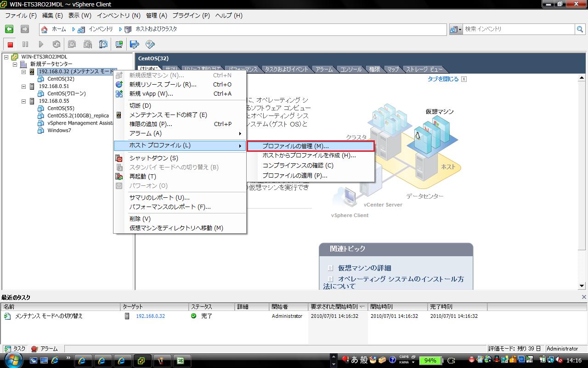Open the search type dropdown next to 検索 インベントリ
588x368 pixels.
click(x=456, y=29)
